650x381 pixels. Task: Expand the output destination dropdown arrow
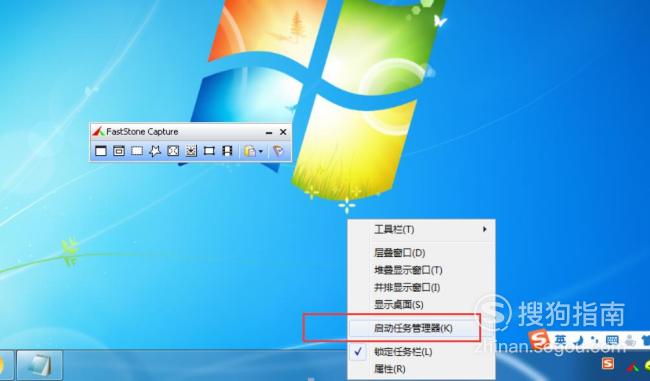click(261, 151)
